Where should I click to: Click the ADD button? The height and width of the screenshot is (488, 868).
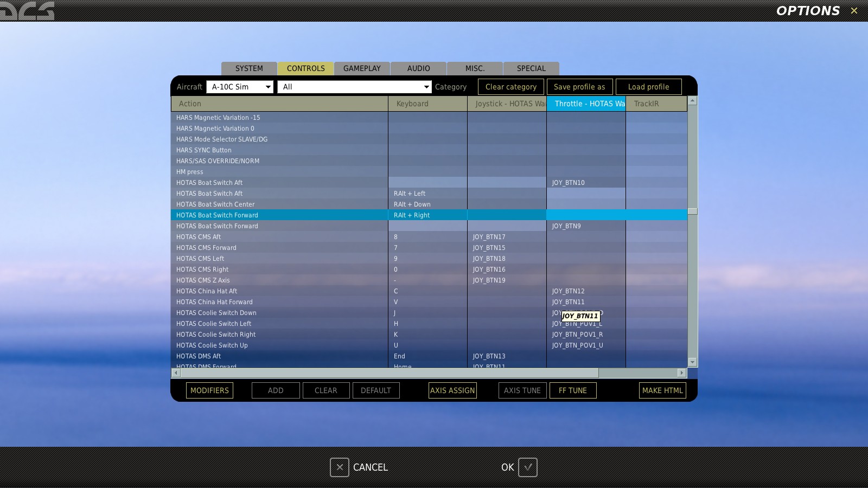276,390
